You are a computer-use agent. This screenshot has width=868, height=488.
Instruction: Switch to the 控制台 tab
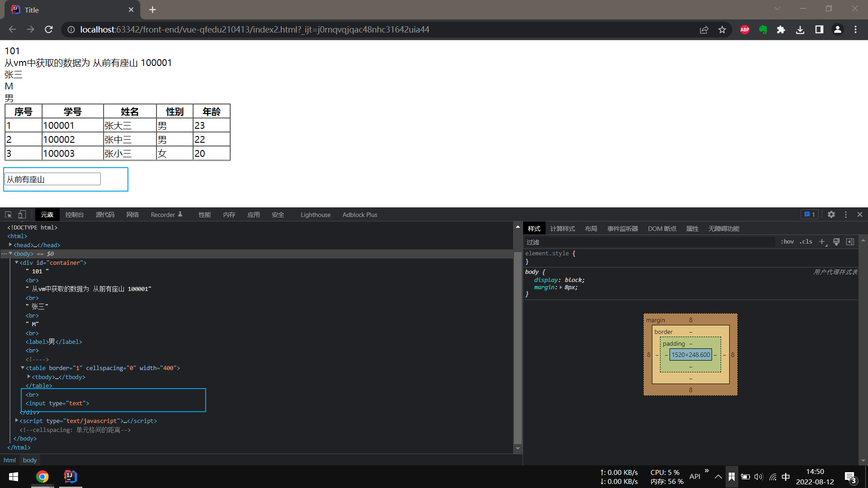coord(74,215)
